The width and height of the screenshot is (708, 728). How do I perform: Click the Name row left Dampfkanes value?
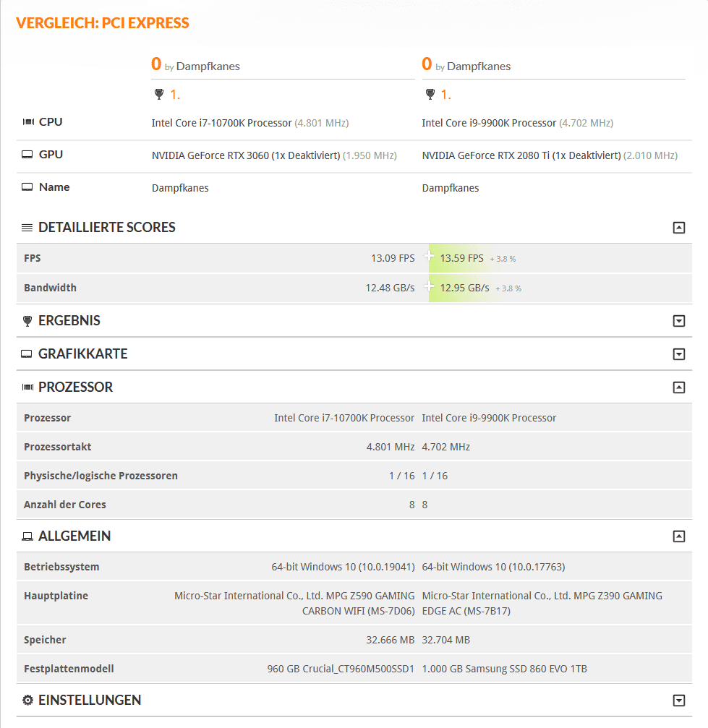(x=180, y=188)
